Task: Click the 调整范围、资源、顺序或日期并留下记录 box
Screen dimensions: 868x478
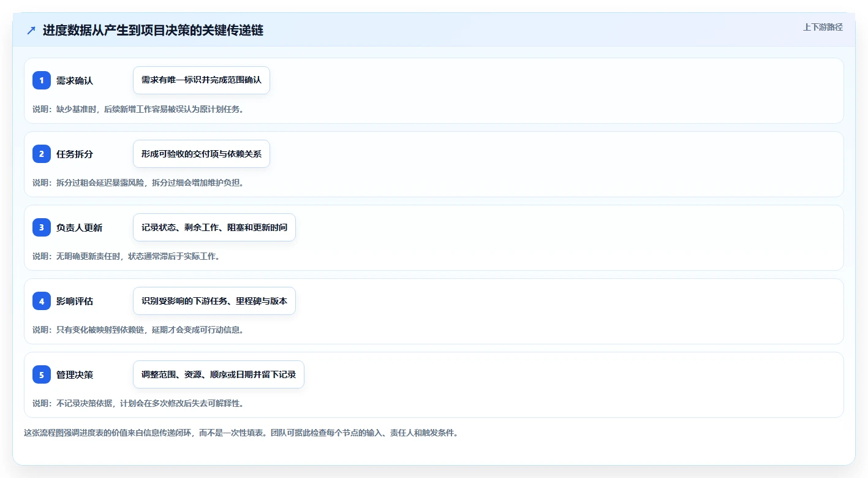Action: click(219, 374)
